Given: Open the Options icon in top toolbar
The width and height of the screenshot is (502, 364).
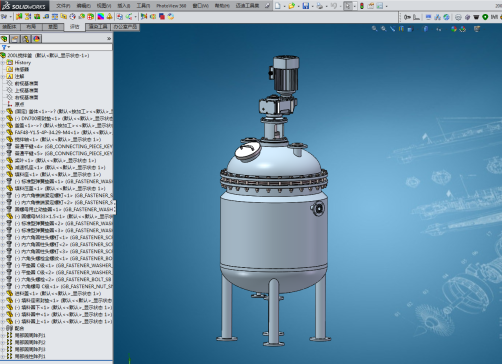Looking at the screenshot, I should (x=379, y=6).
